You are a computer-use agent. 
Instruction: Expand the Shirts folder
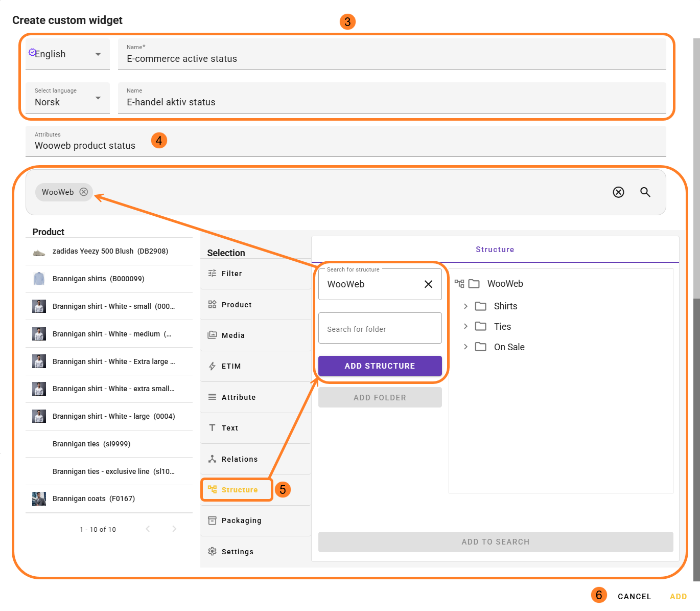point(465,306)
